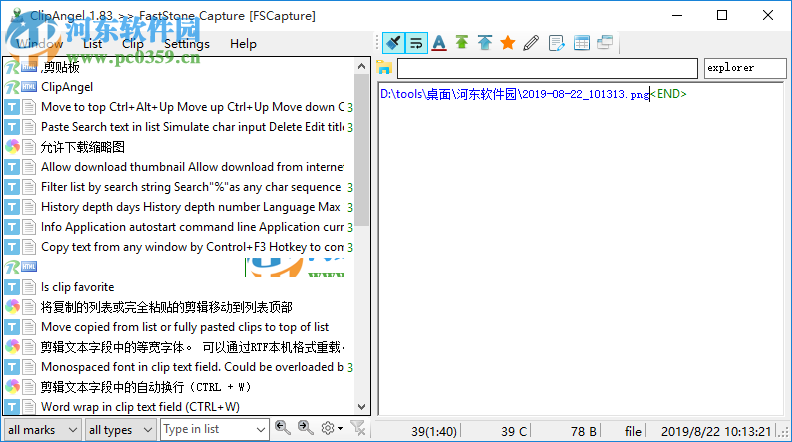Open the gear search options dropdown

(332, 428)
